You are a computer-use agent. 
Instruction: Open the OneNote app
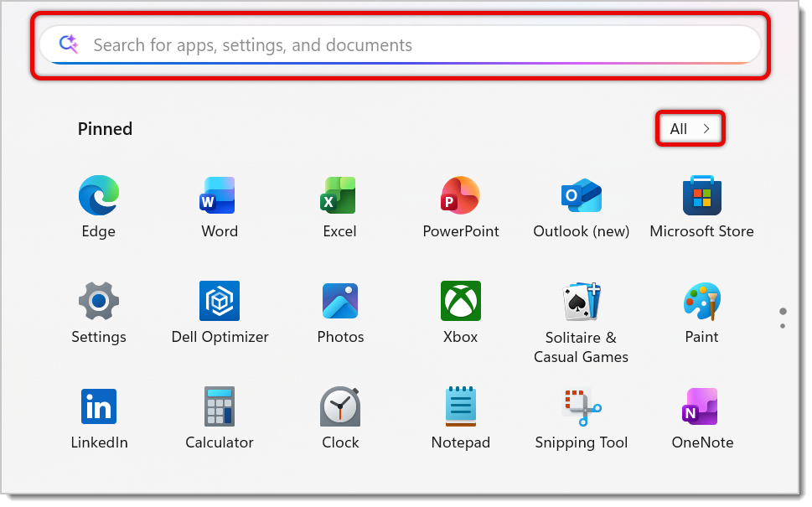coord(702,418)
